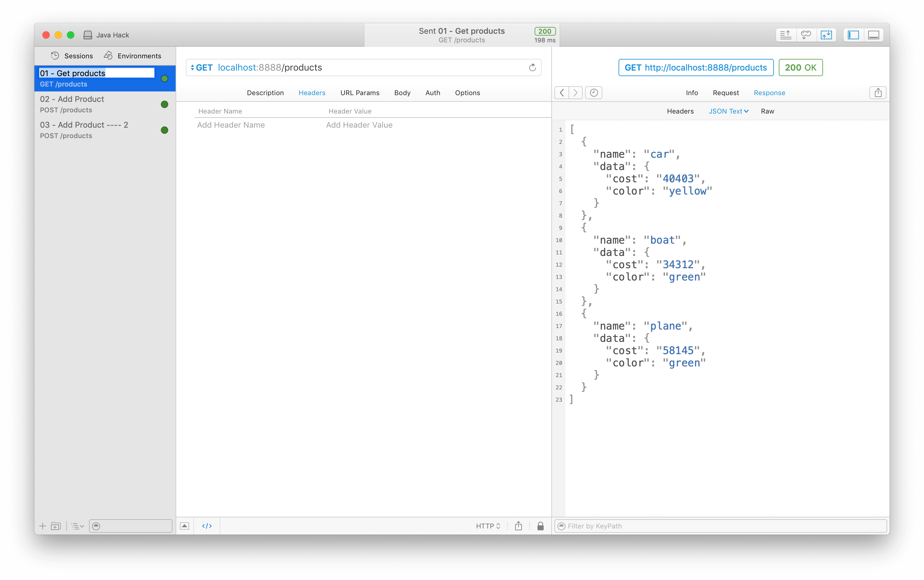Open code generator with the </> icon
924x580 pixels.
[207, 526]
